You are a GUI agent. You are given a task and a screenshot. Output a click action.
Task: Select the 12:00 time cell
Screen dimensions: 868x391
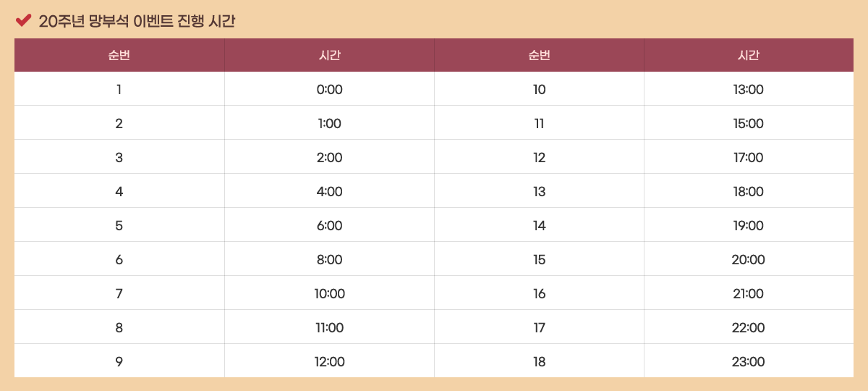point(329,362)
